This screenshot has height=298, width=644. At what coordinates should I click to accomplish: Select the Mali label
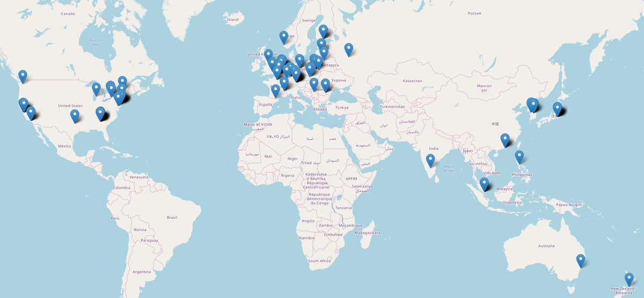click(268, 156)
